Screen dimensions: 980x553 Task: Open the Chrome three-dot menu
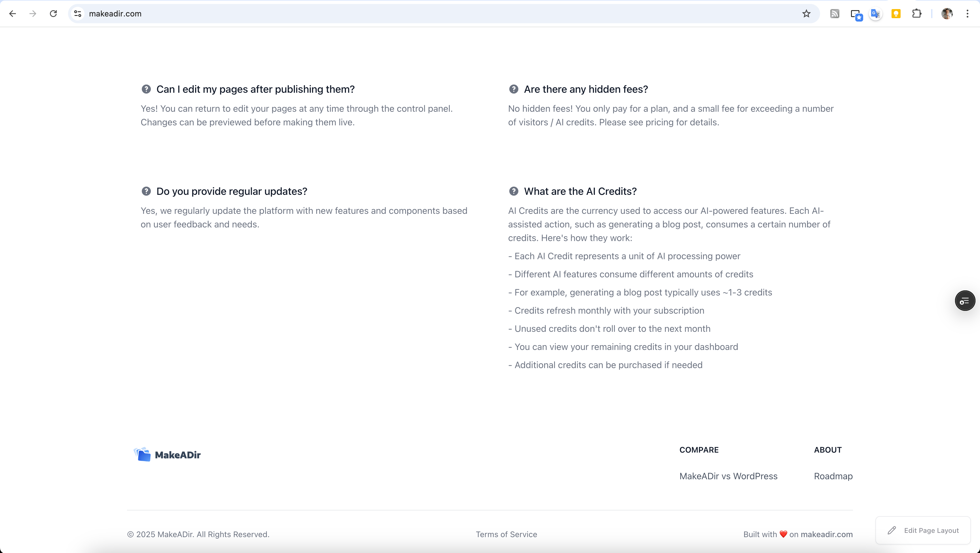click(x=967, y=14)
